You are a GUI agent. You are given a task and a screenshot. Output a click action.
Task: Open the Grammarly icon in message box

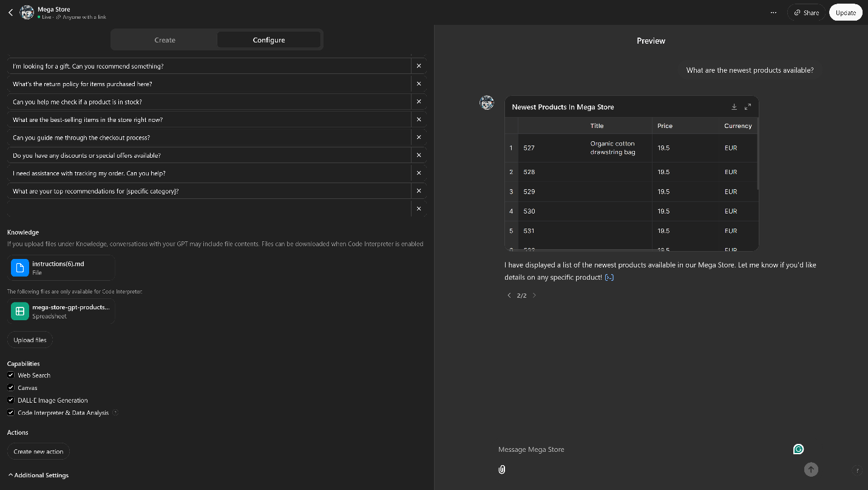[798, 449]
